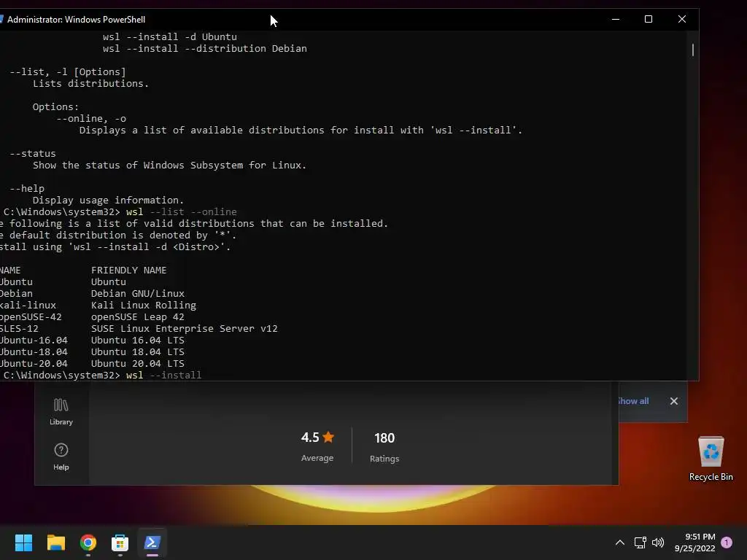
Task: Click '--list, -l [Options]' text
Action: pyautogui.click(x=68, y=72)
